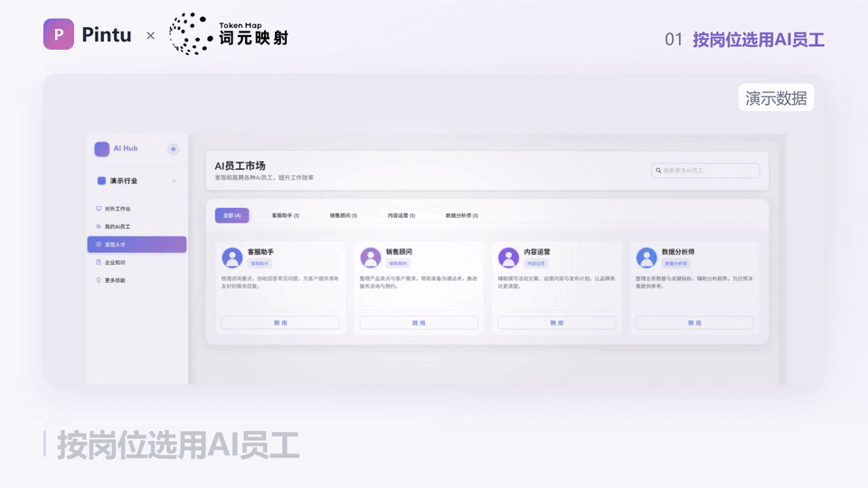Switch to the 客服助手 (1) tab
The width and height of the screenshot is (868, 488).
[x=285, y=215]
